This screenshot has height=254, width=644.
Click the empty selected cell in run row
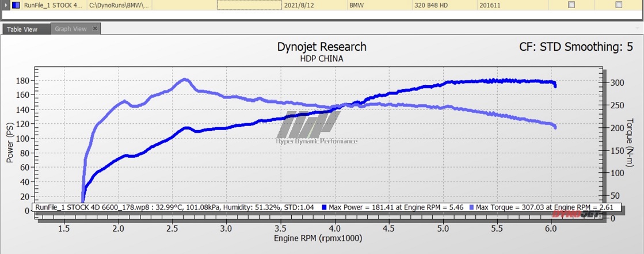click(249, 5)
